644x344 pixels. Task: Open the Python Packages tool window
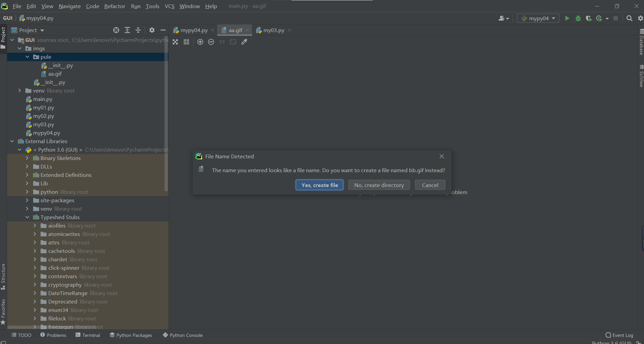tap(131, 335)
